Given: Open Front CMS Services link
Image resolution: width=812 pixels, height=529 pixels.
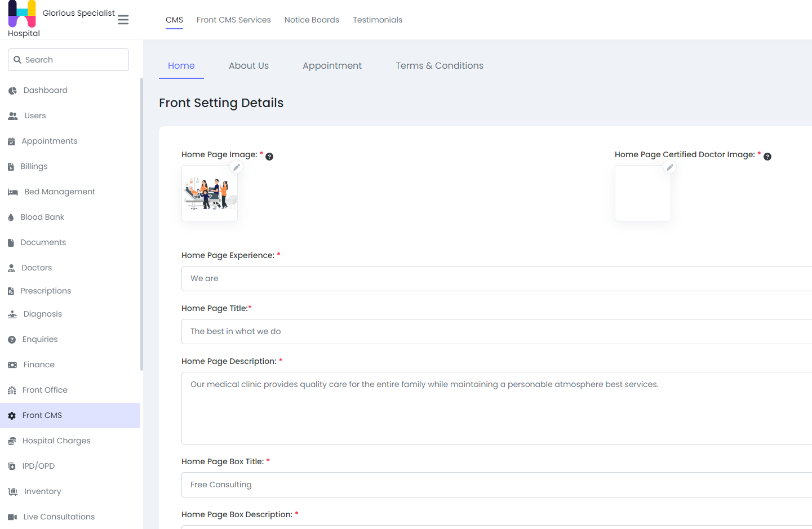Looking at the screenshot, I should coord(233,20).
